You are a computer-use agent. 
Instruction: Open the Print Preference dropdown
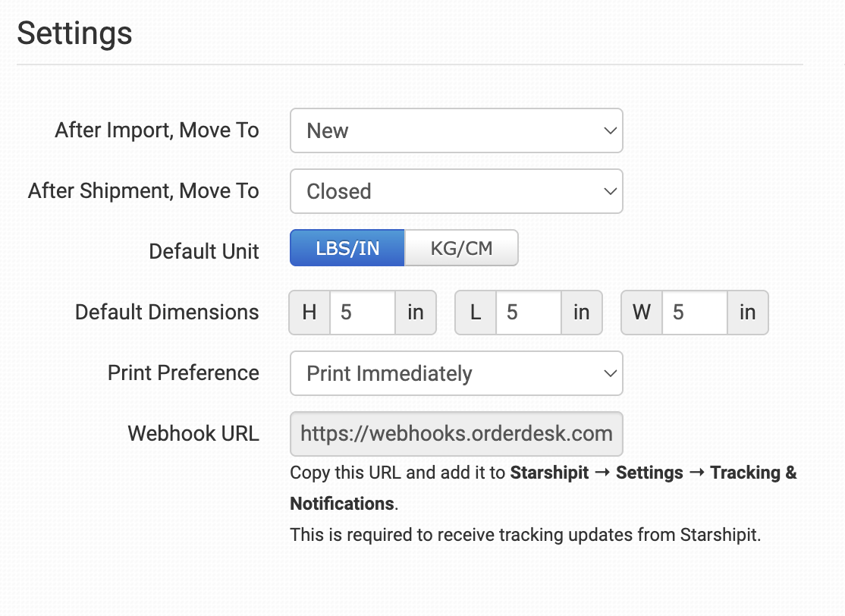pos(456,373)
